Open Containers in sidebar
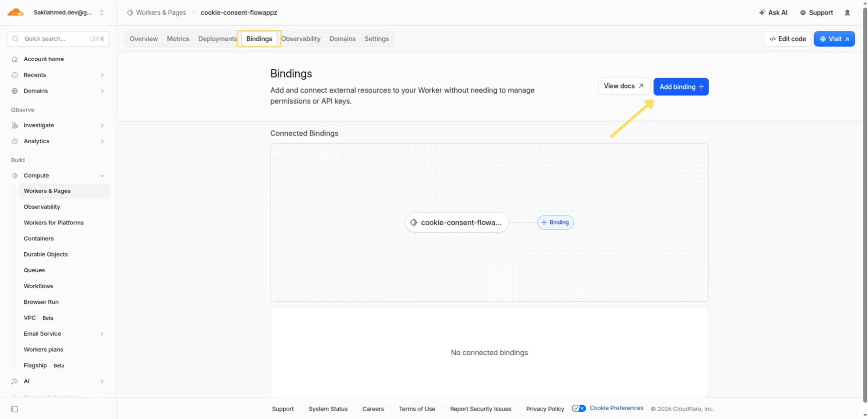The height and width of the screenshot is (419, 868). coord(39,238)
